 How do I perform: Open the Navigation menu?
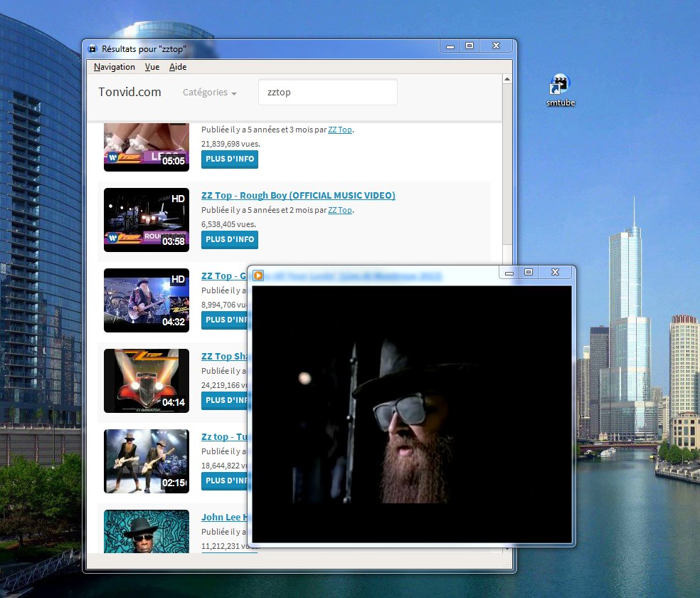pyautogui.click(x=115, y=66)
